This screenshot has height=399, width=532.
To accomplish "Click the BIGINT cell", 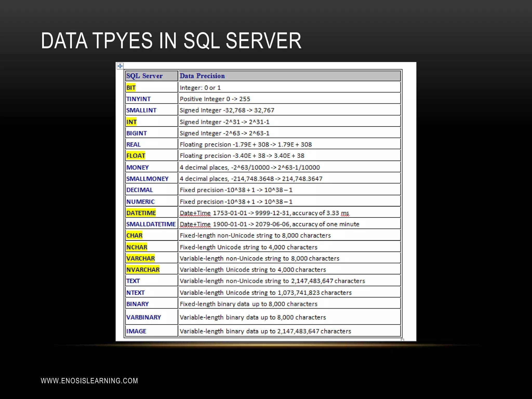I will point(152,133).
